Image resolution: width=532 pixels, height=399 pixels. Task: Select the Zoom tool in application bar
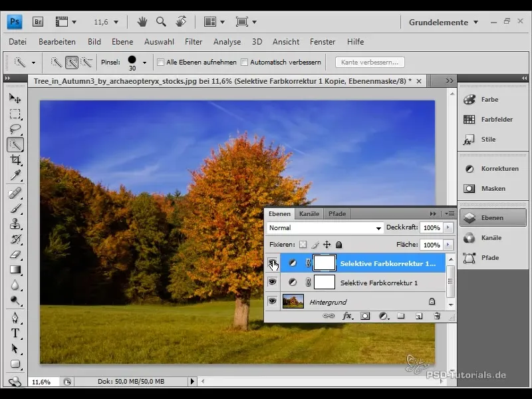pyautogui.click(x=161, y=22)
